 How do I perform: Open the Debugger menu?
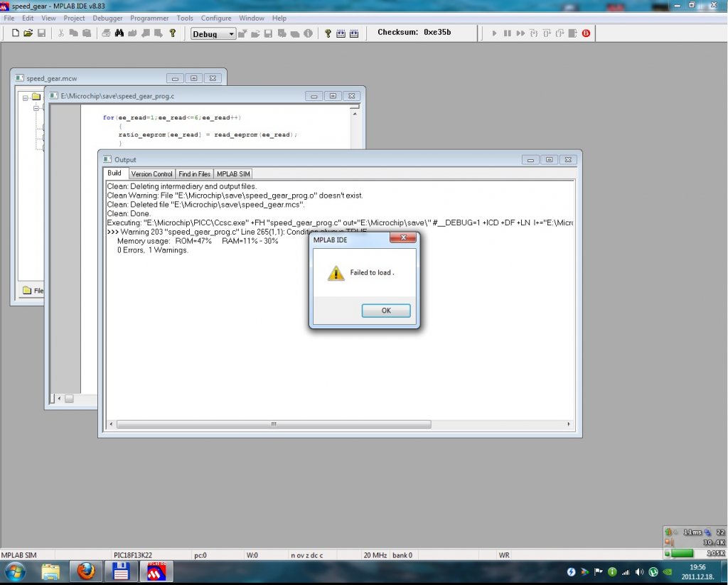(x=108, y=18)
